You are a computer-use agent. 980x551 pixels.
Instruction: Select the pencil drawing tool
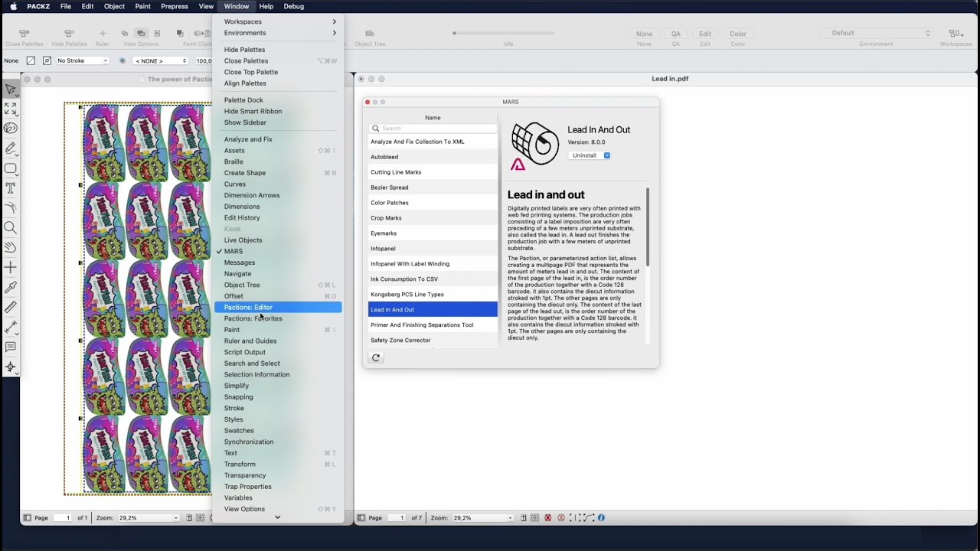11,148
